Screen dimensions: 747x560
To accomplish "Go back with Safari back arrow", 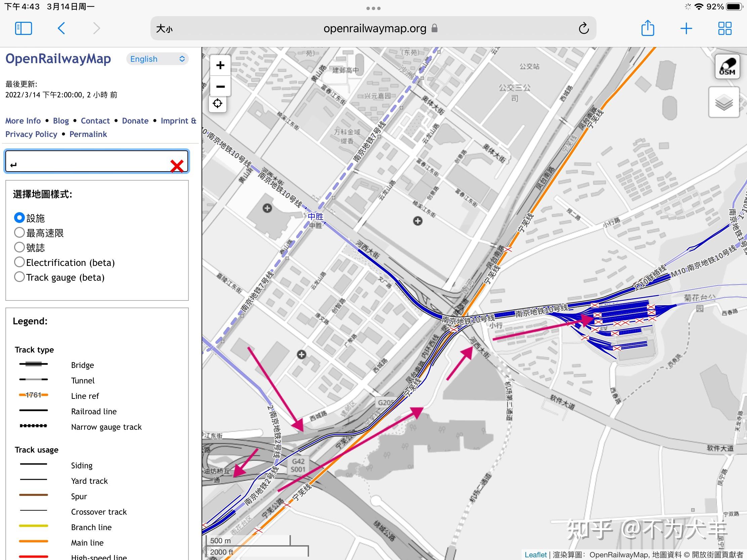I will coord(61,28).
